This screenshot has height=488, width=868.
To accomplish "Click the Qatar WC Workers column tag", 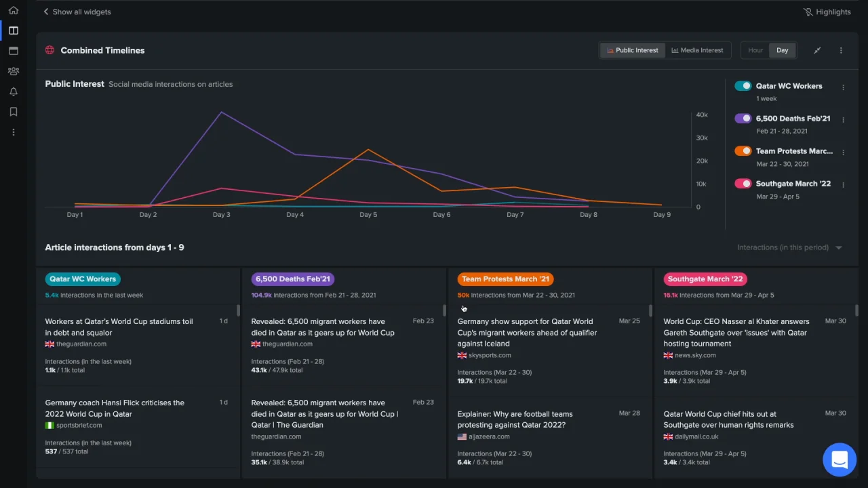I will (83, 279).
